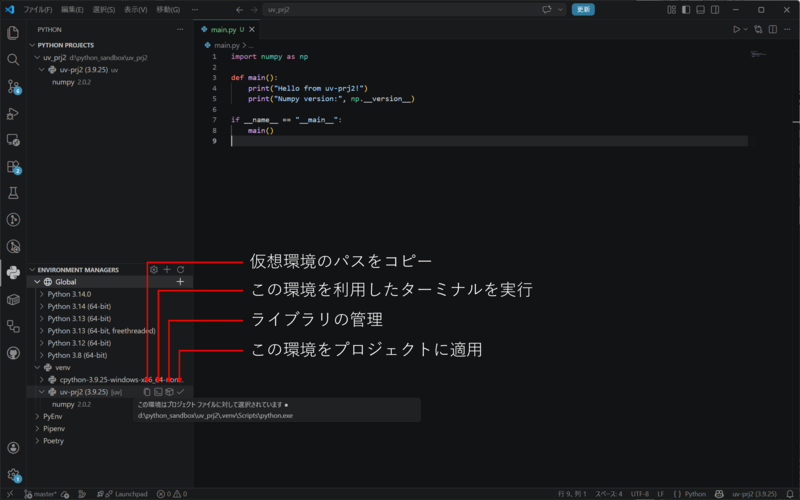This screenshot has width=800, height=500.
Task: Open the Testing flask icon
Action: tap(13, 193)
